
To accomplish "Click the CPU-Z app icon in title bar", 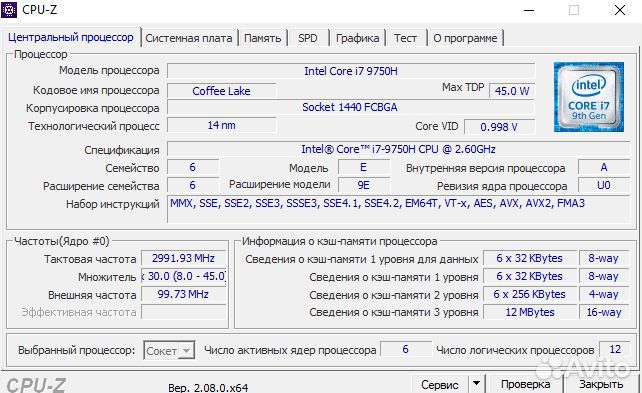I will coord(9,9).
